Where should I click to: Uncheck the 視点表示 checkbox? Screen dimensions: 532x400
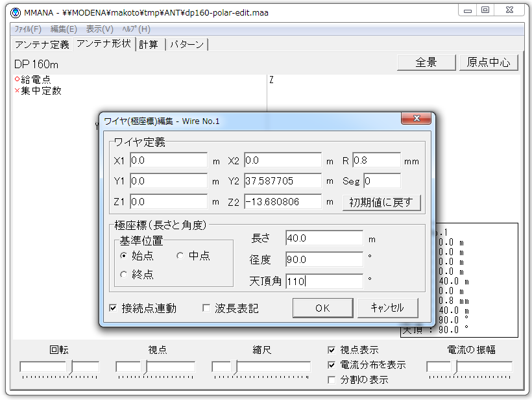[x=332, y=350]
